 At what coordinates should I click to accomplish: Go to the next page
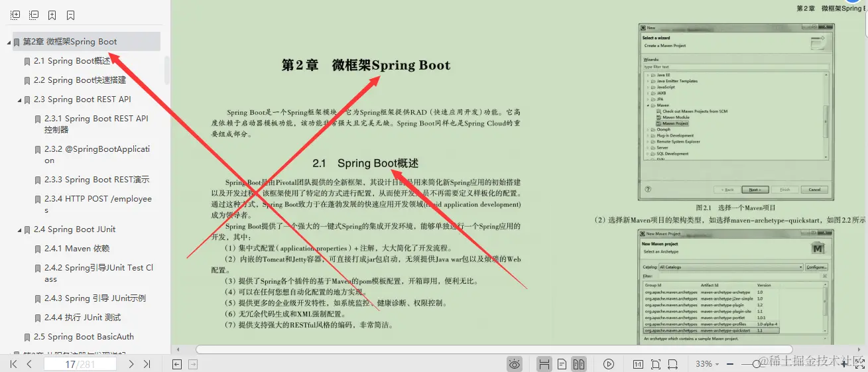131,364
